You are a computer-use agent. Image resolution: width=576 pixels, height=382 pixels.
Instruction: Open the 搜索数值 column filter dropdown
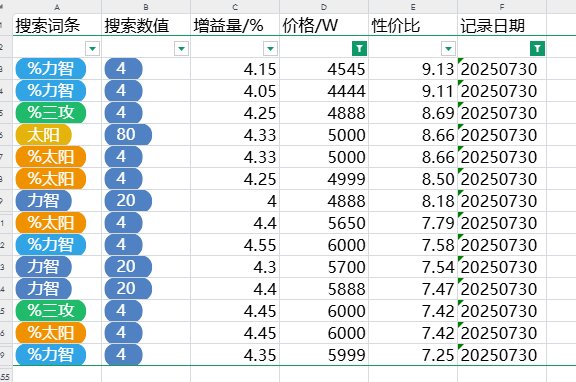(x=181, y=48)
